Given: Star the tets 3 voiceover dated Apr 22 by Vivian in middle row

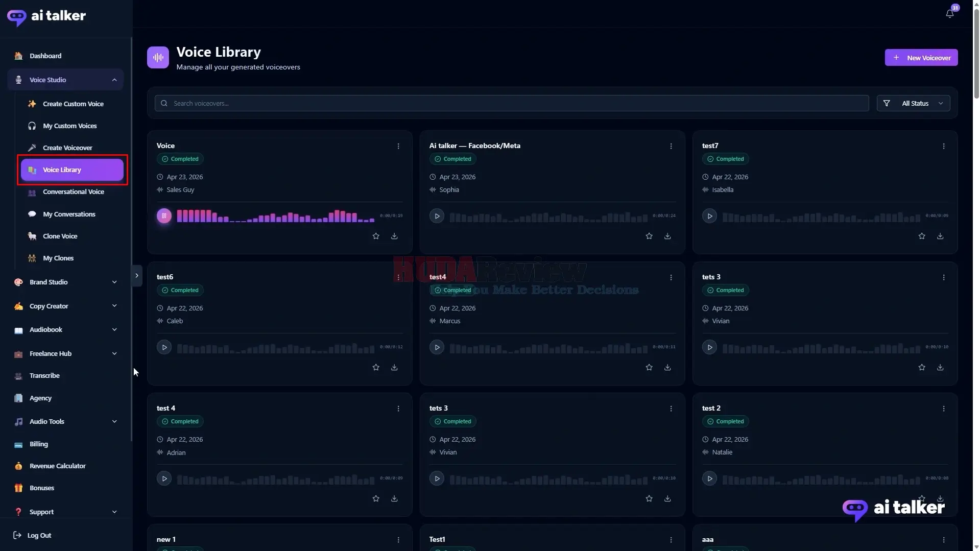Looking at the screenshot, I should click(x=921, y=367).
